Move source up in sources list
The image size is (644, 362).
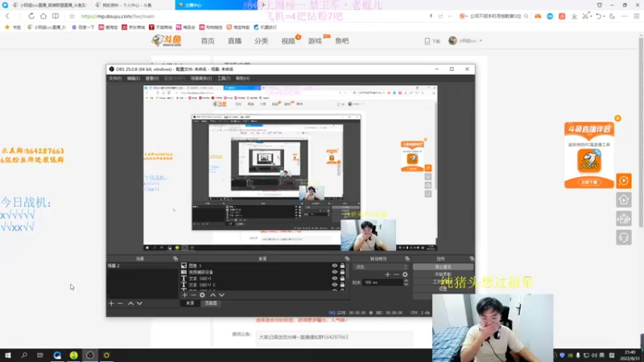[x=213, y=294]
